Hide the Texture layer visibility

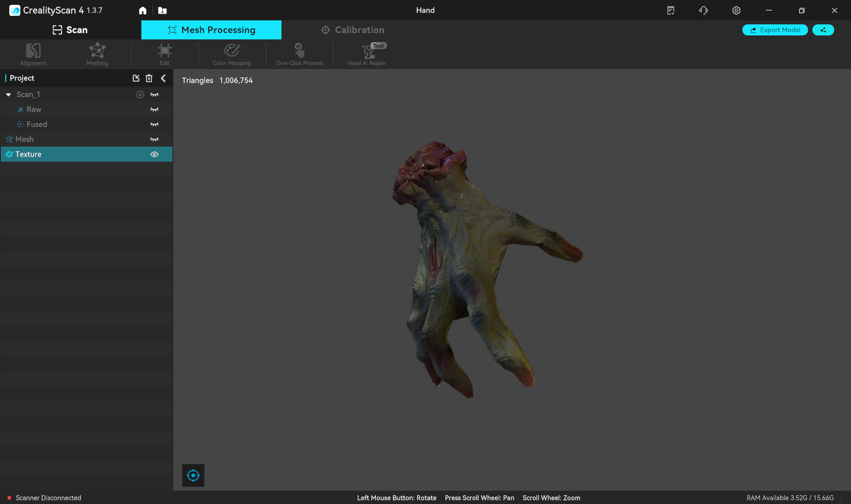click(x=154, y=155)
